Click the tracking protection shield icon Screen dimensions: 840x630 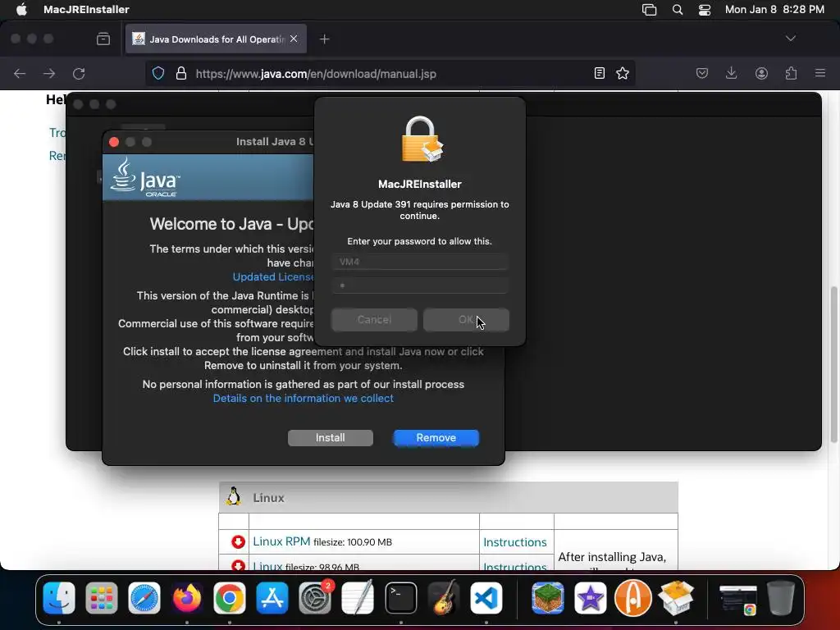(x=158, y=73)
